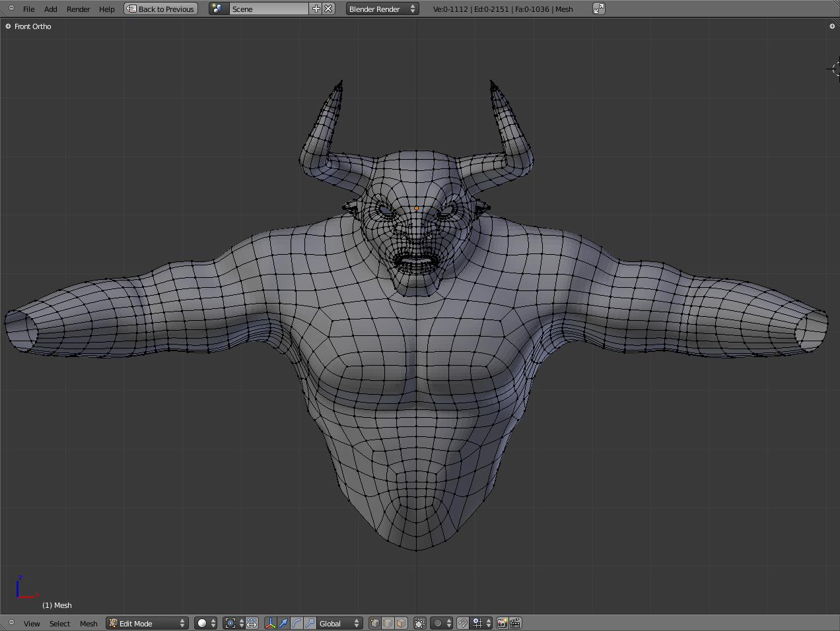Select the translate manipulator arrow icon

tap(283, 623)
